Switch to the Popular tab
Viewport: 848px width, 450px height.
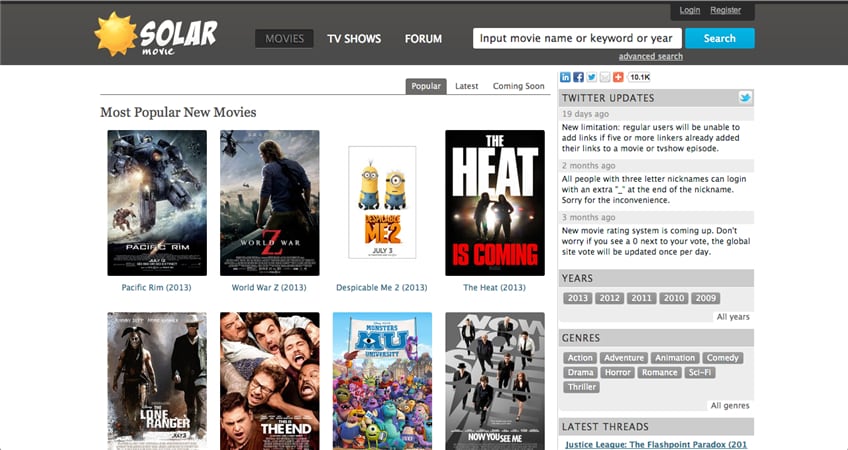[x=426, y=86]
